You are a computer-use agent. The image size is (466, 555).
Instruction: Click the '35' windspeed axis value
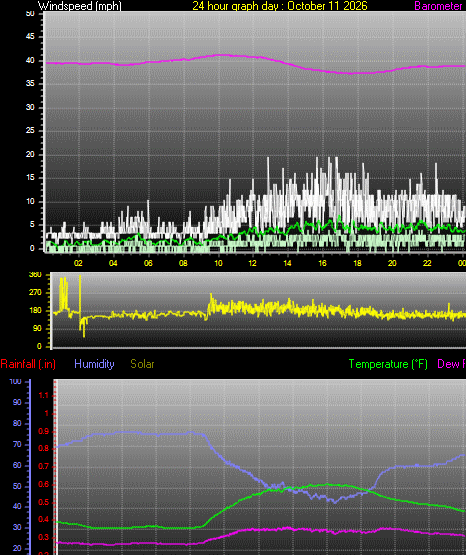30,84
